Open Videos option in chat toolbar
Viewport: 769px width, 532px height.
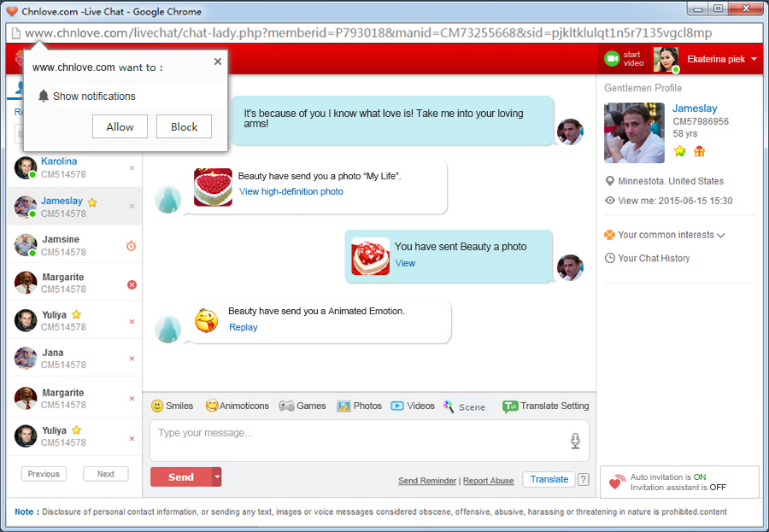tap(413, 406)
